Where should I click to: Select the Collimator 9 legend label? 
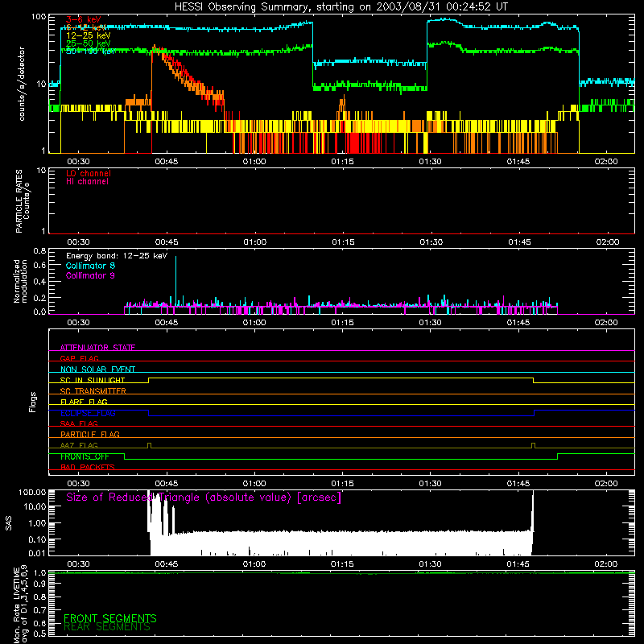[x=90, y=275]
